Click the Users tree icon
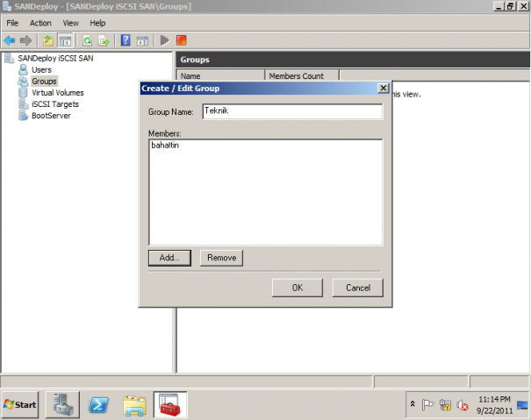This screenshot has height=420, width=531. (24, 70)
